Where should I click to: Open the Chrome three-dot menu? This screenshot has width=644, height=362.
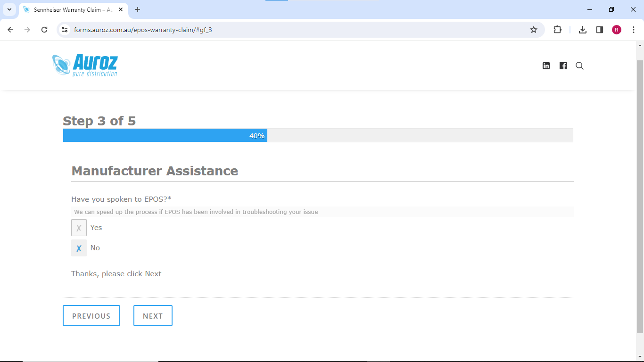(634, 30)
